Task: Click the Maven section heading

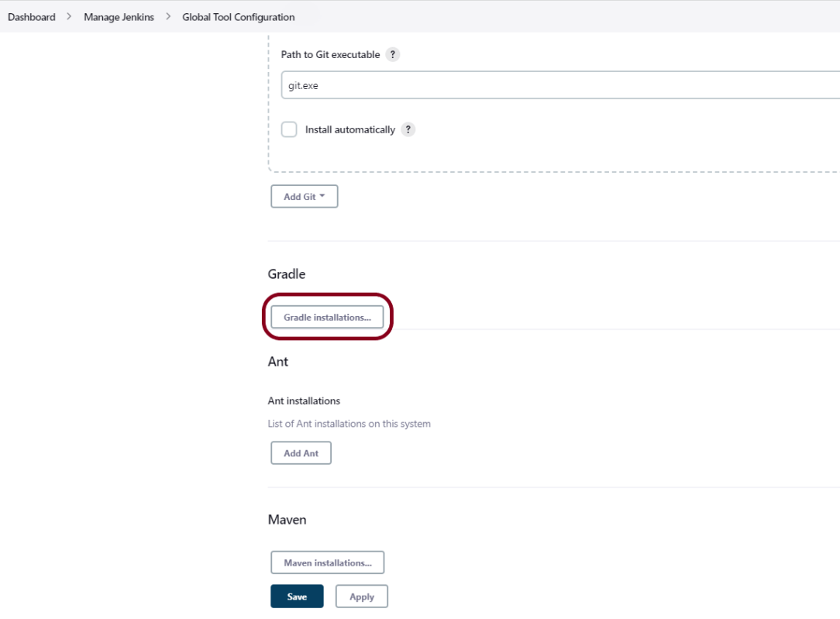Action: (287, 520)
